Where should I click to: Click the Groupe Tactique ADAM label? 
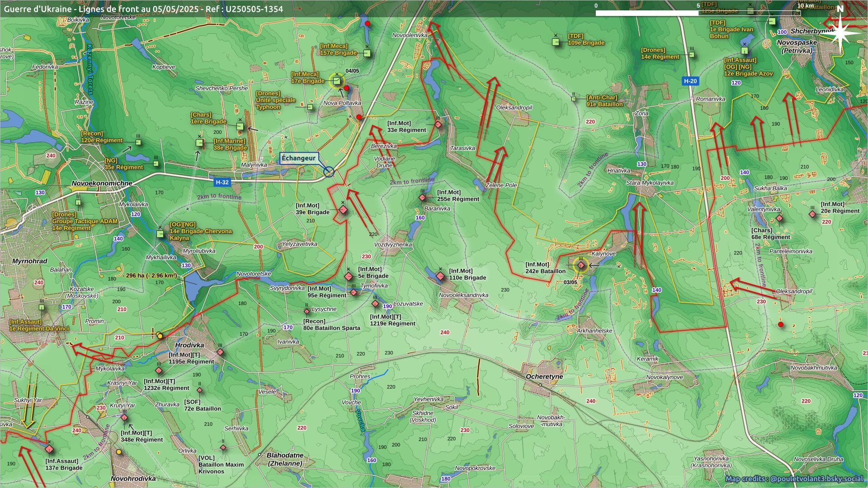tap(85, 221)
